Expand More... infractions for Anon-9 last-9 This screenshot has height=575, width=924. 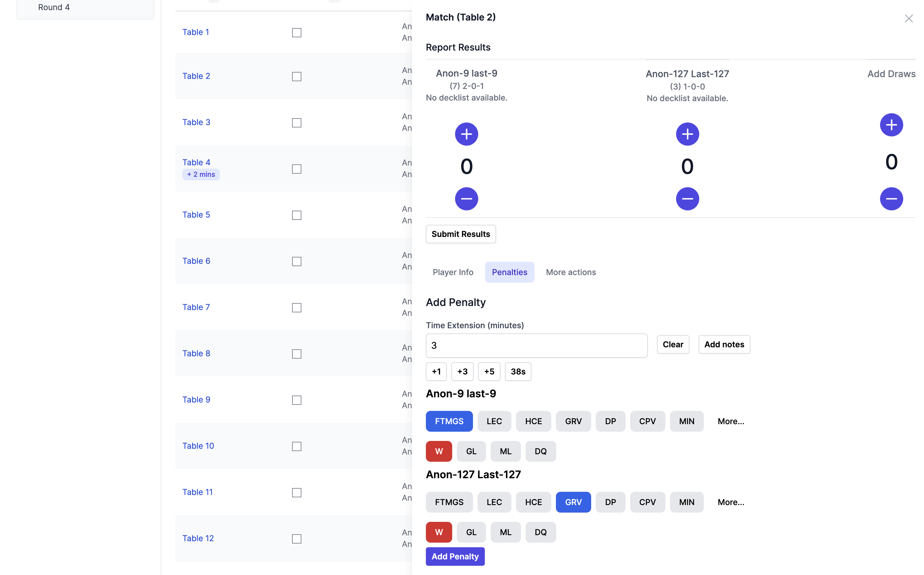[730, 421]
